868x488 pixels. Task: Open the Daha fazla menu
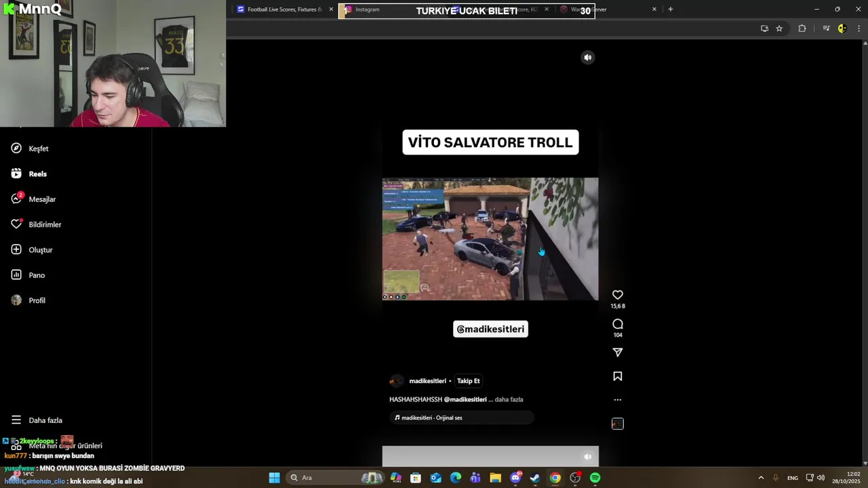[37, 420]
